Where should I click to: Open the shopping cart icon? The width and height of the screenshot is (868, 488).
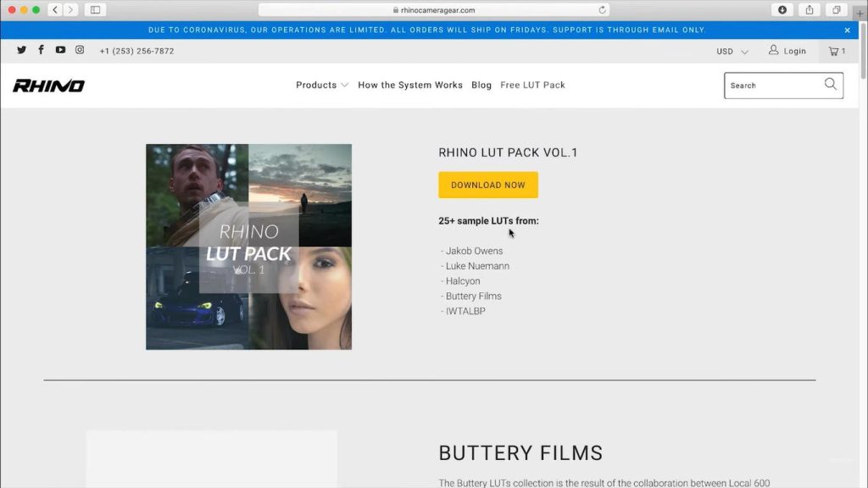[x=837, y=51]
